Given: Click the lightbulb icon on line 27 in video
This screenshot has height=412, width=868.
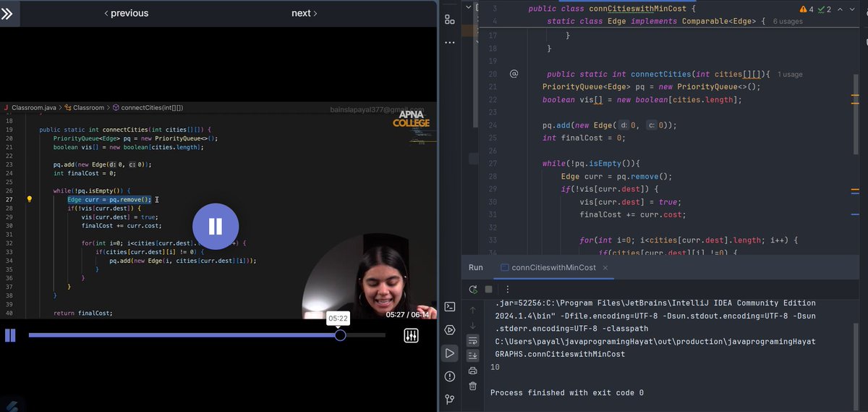Looking at the screenshot, I should click(30, 199).
